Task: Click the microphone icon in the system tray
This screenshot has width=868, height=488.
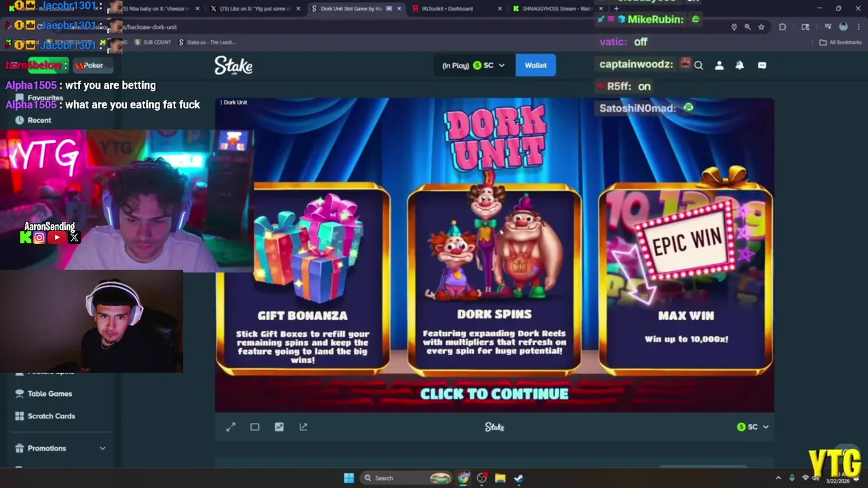Action: click(x=791, y=478)
